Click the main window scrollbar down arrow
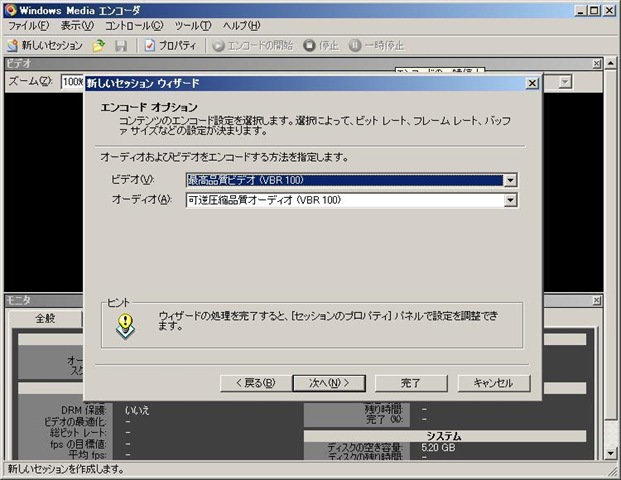 [x=610, y=453]
